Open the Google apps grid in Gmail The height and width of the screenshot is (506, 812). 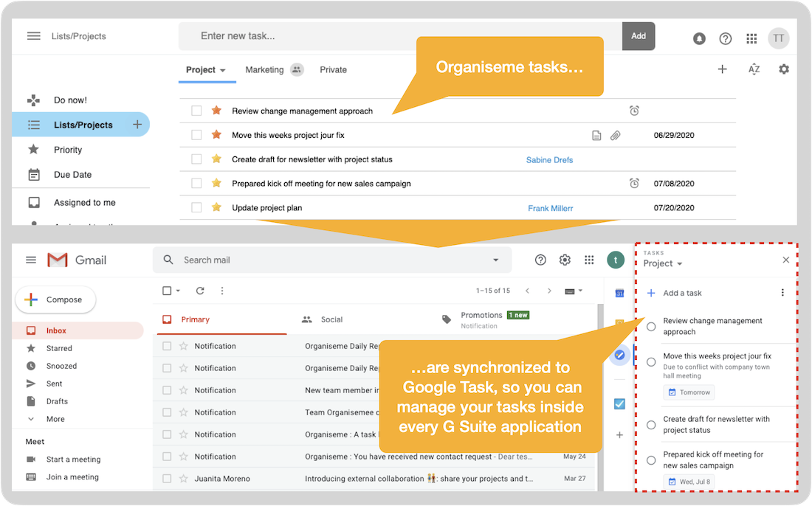[589, 260]
